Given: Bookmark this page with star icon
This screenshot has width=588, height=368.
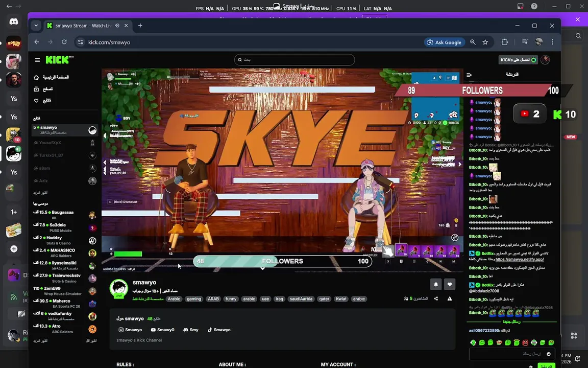Looking at the screenshot, I should (485, 42).
